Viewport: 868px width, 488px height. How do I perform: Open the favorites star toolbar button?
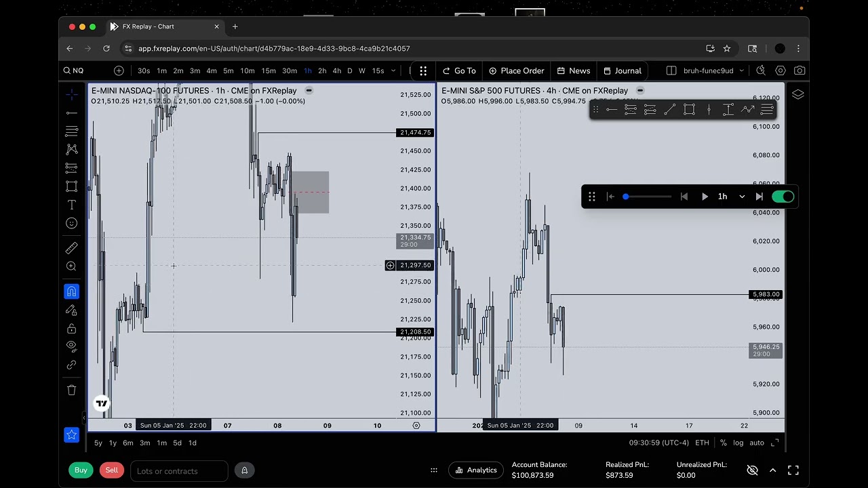71,435
